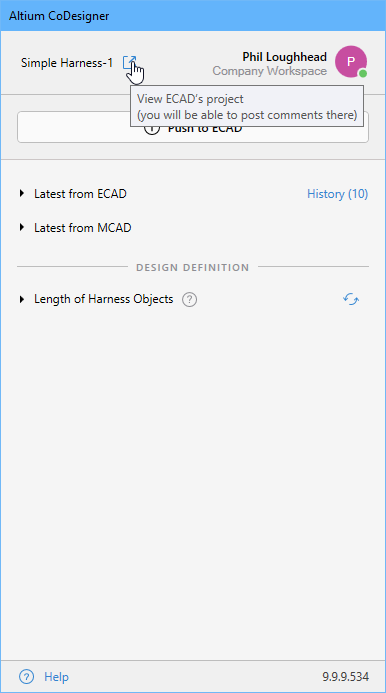
Task: Click the Simple Harness-1 project name
Action: [67, 63]
